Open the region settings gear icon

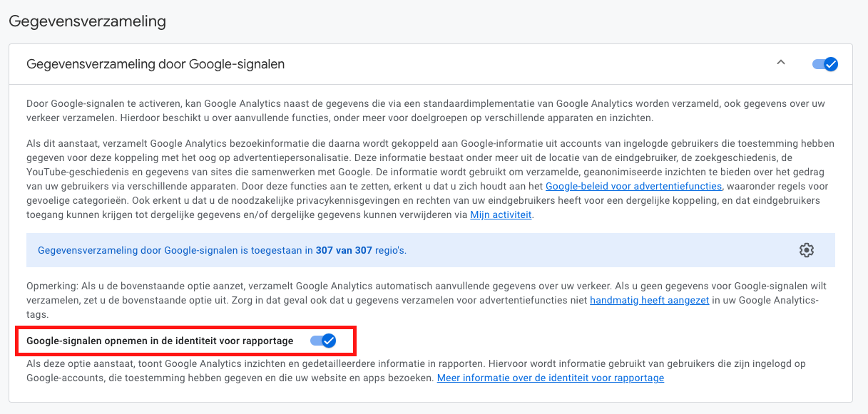click(807, 250)
